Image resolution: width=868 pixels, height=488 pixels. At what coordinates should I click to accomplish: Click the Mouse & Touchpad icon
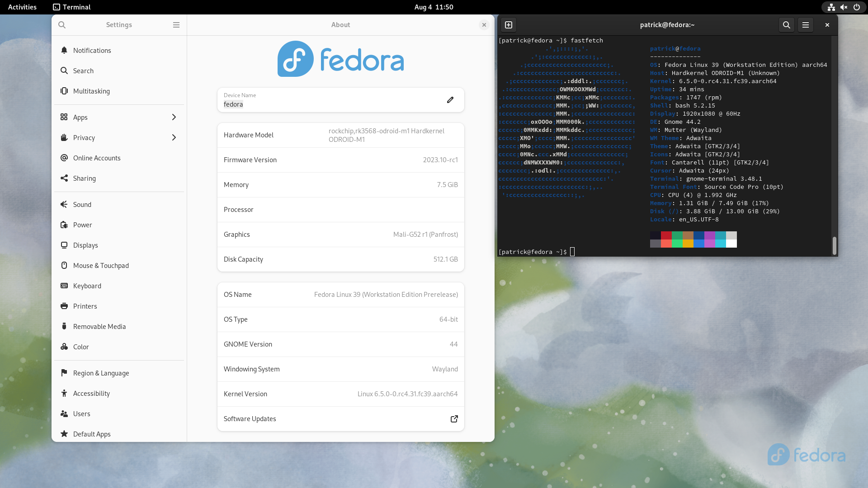tap(64, 265)
